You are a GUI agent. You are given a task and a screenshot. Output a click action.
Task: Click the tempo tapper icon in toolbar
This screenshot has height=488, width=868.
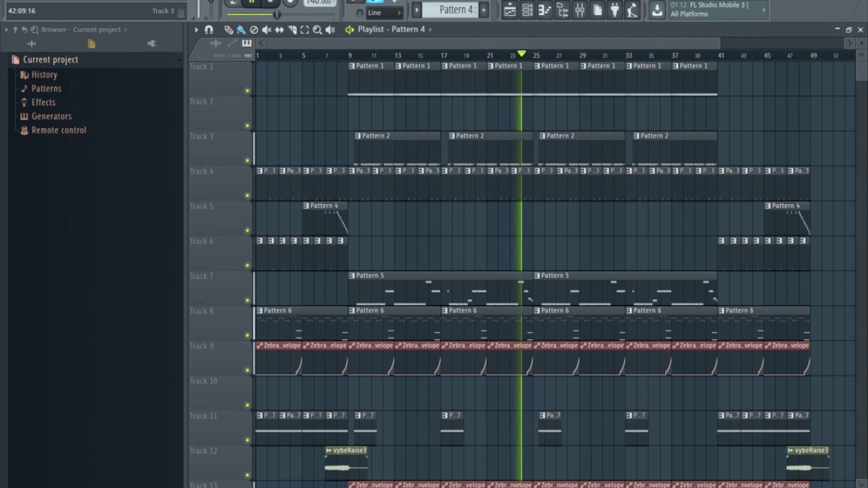point(632,9)
